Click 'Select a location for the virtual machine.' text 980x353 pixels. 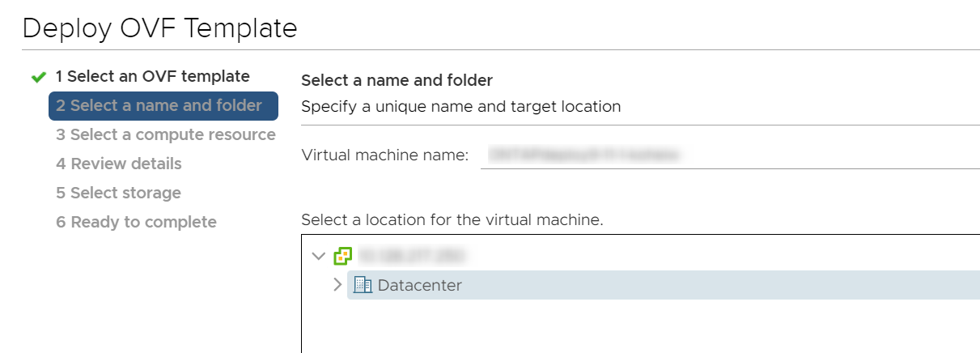(x=452, y=219)
